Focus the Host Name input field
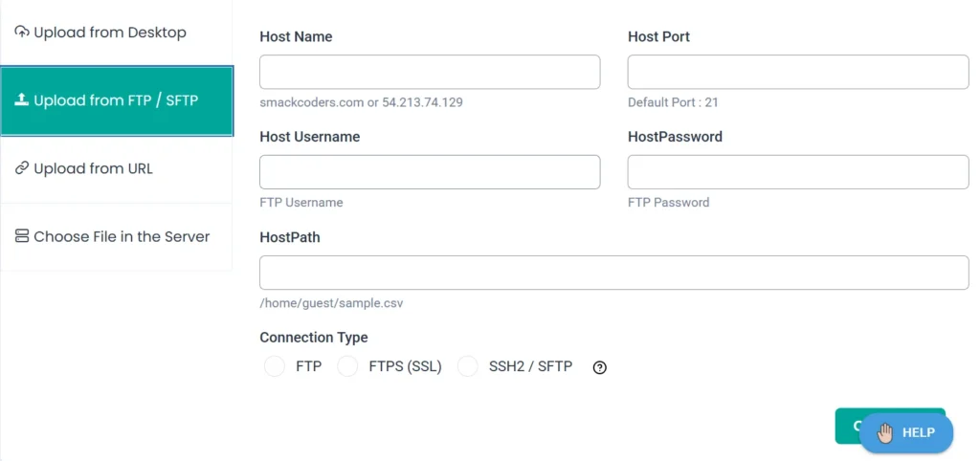Viewport: 980px width, 461px height. 430,73
